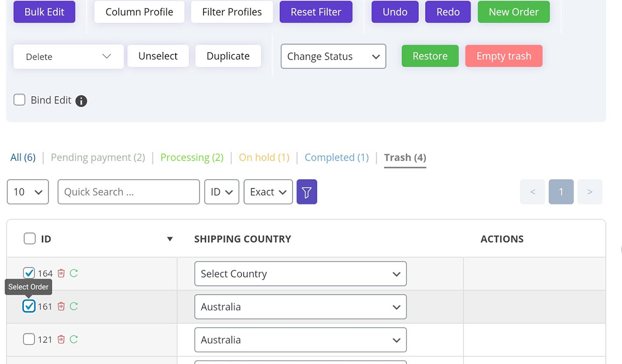Click the Quick Search input field
Screen dimensions: 622x364
129,192
